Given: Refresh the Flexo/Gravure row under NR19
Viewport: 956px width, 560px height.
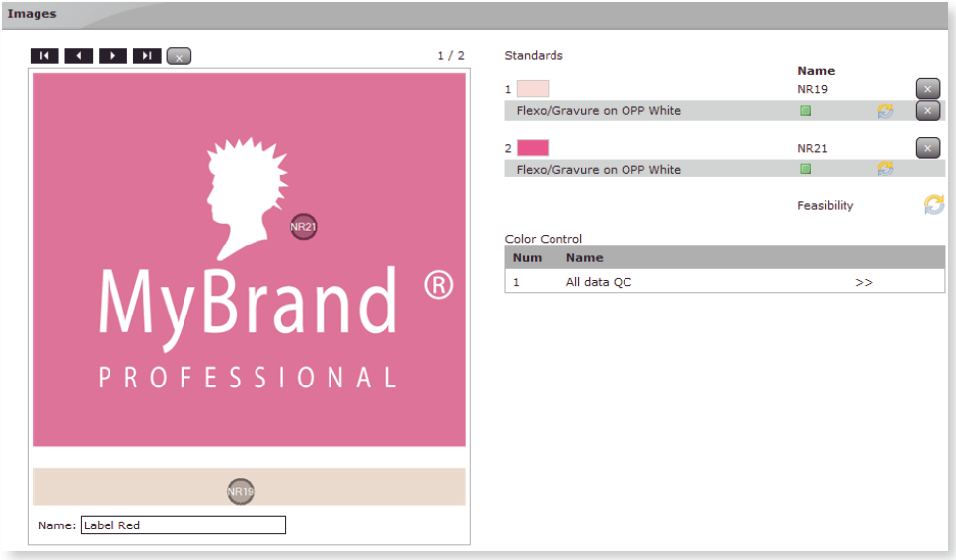Looking at the screenshot, I should pyautogui.click(x=885, y=110).
